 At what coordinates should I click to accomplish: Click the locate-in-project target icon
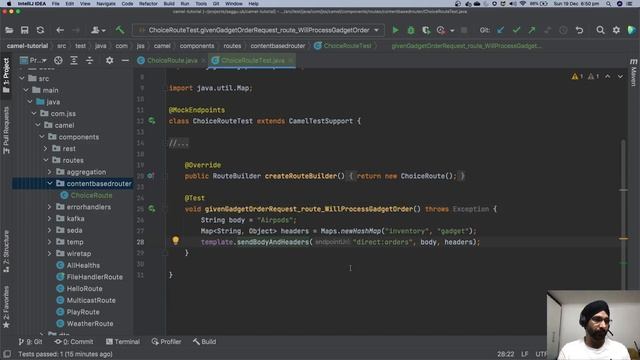[x=58, y=60]
